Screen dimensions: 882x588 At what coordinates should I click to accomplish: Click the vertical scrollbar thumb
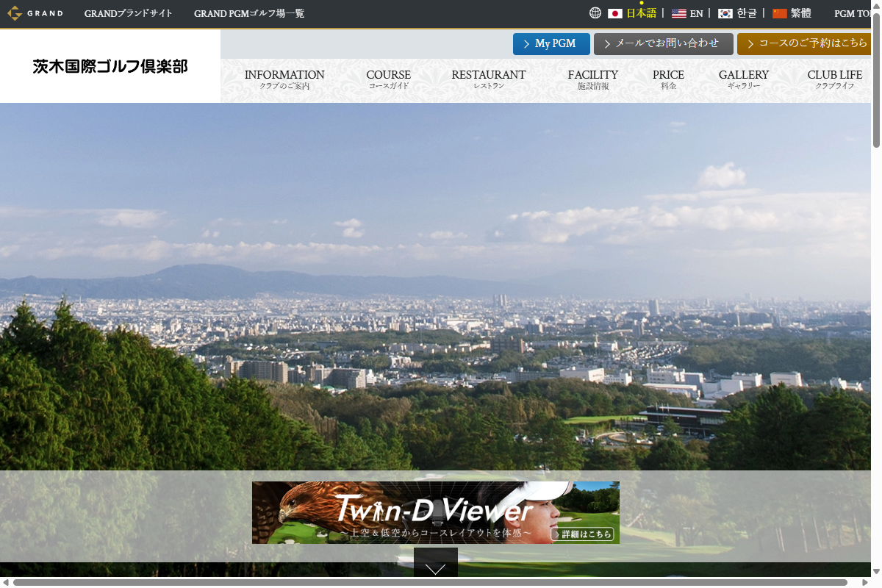click(876, 79)
